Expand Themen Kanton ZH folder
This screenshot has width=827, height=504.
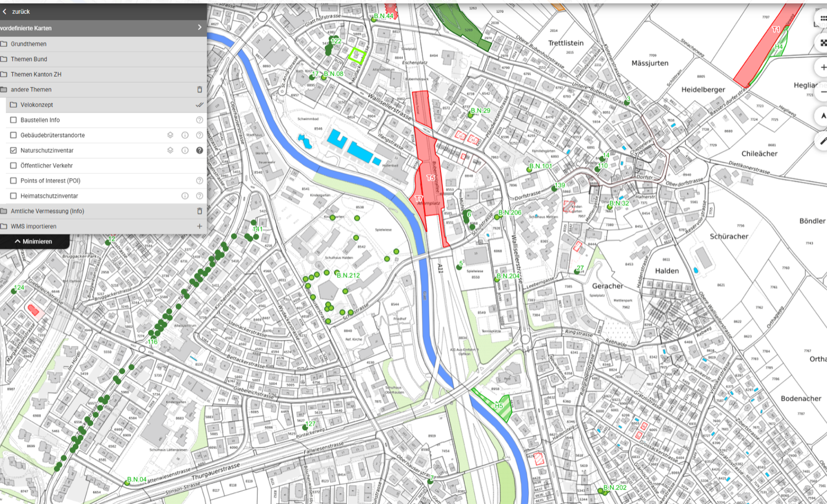click(x=36, y=74)
